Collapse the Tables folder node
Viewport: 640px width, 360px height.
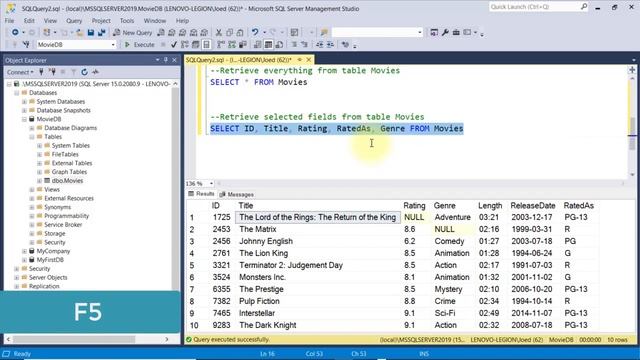coord(32,137)
